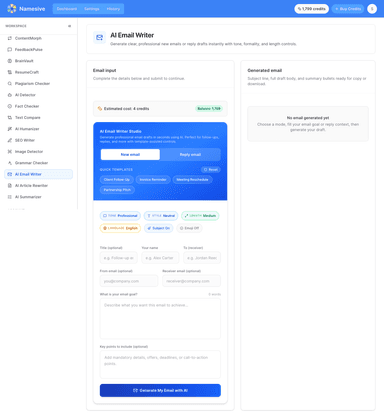Click the 1,799 credits badge
The image size is (384, 417).
(x=311, y=9)
